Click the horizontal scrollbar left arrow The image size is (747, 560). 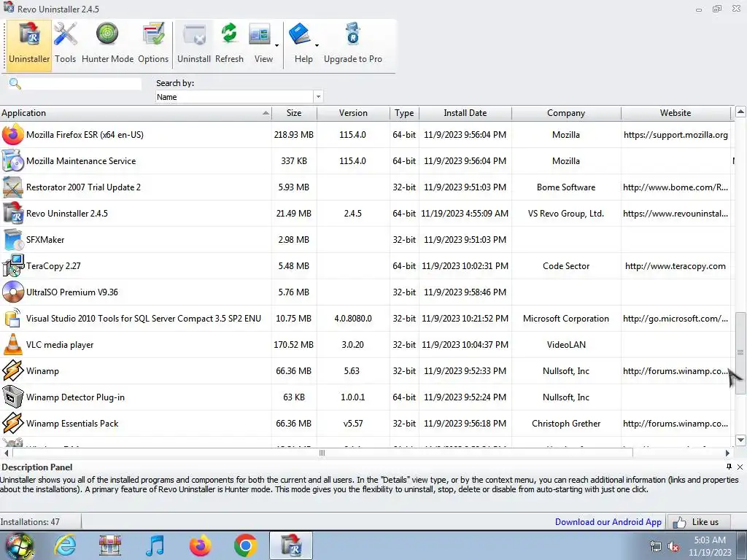(x=6, y=453)
